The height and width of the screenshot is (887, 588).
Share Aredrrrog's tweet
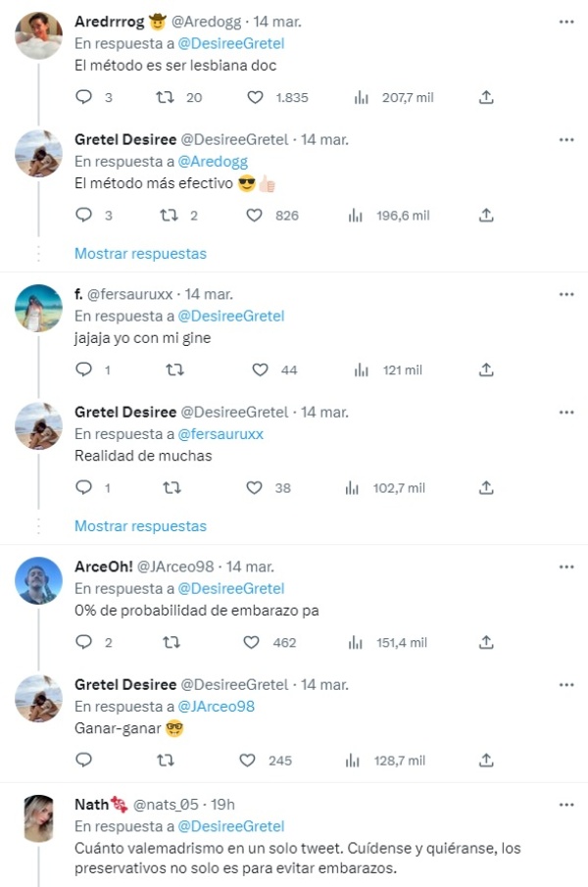[486, 97]
